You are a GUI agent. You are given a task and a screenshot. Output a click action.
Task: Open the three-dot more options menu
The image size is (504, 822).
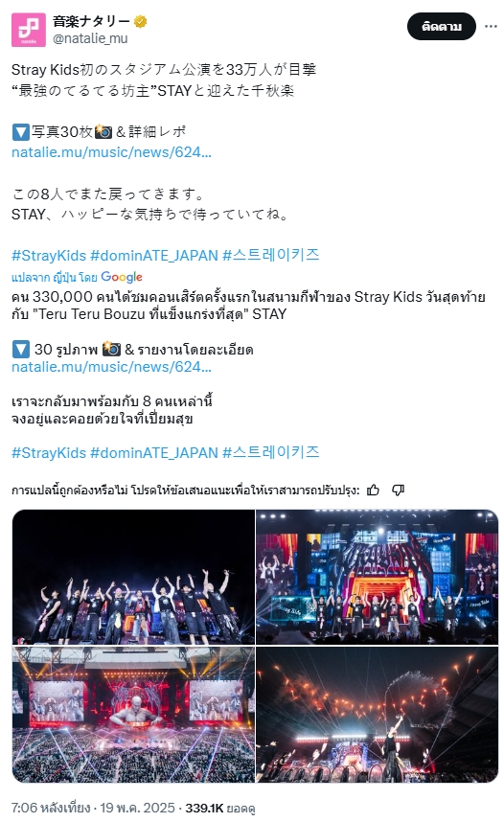(491, 26)
